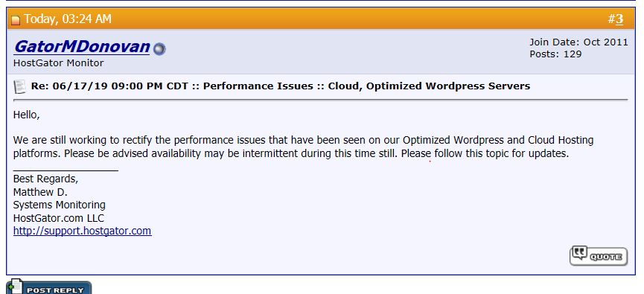644x294 pixels.
Task: Quote this post using the Quote button
Action: 599,256
